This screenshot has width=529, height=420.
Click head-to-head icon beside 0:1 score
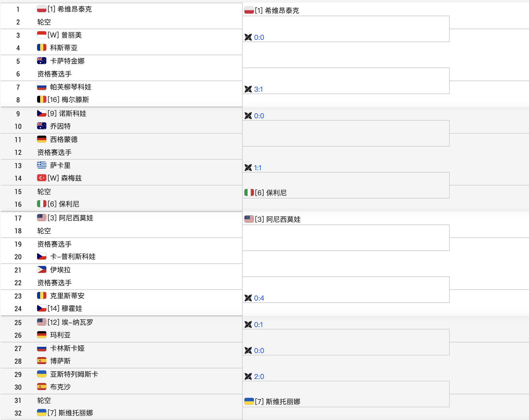pyautogui.click(x=248, y=324)
